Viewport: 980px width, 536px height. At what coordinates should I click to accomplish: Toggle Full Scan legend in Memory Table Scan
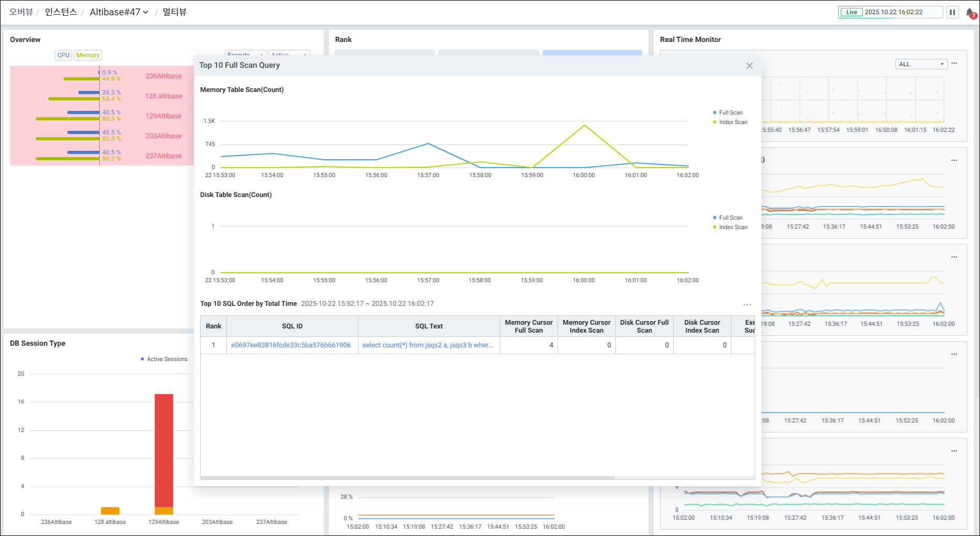(x=730, y=112)
